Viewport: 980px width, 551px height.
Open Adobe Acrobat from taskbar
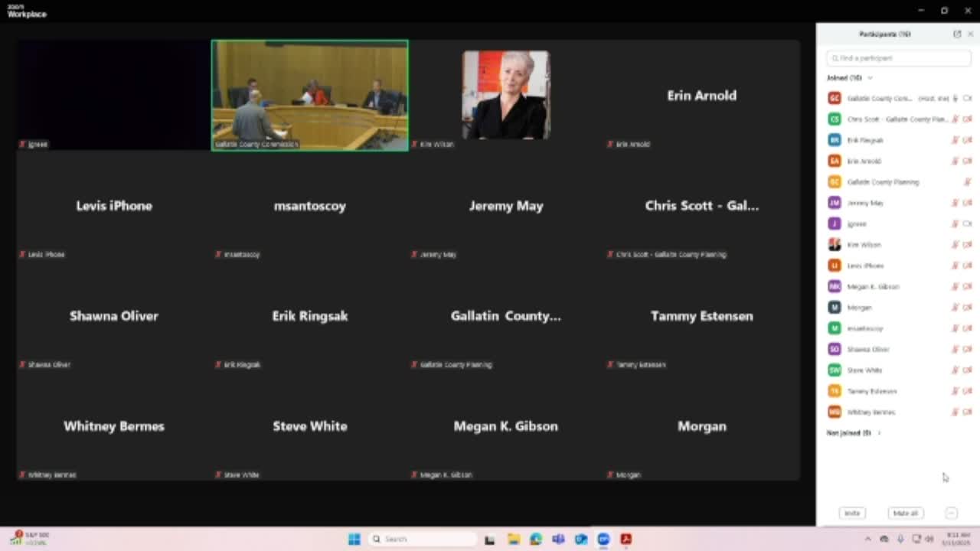point(626,540)
